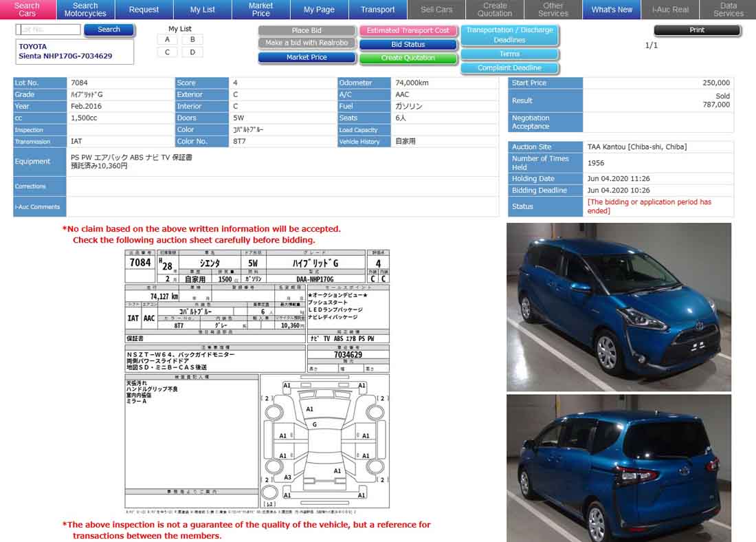Open the Request menu

coord(144,9)
